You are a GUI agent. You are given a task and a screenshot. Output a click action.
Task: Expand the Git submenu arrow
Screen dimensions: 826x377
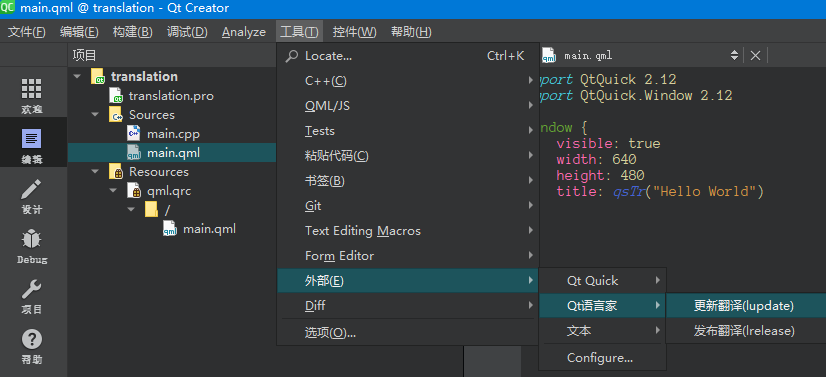click(530, 206)
